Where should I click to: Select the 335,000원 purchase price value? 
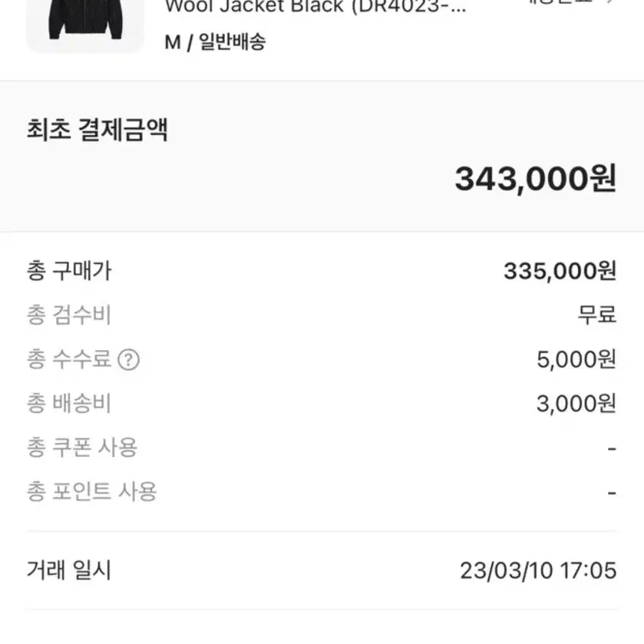tap(560, 272)
